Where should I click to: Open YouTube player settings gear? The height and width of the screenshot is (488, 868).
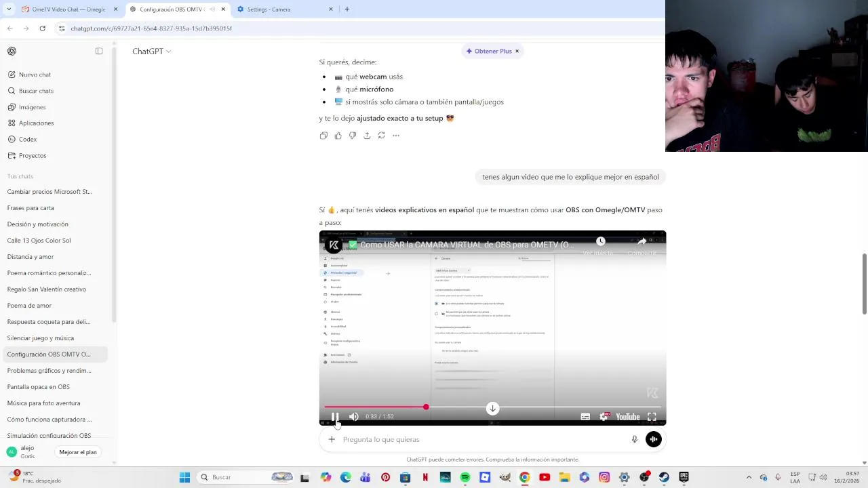604,417
